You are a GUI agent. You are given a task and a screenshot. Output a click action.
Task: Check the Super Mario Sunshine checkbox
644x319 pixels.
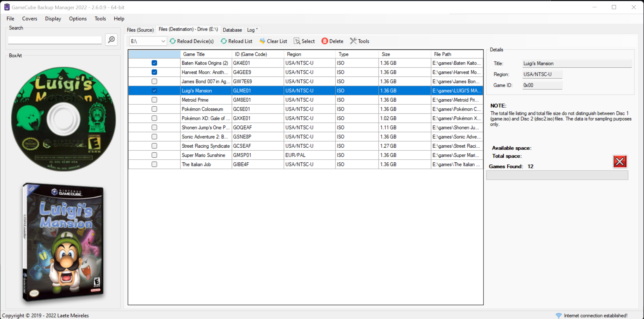click(154, 155)
